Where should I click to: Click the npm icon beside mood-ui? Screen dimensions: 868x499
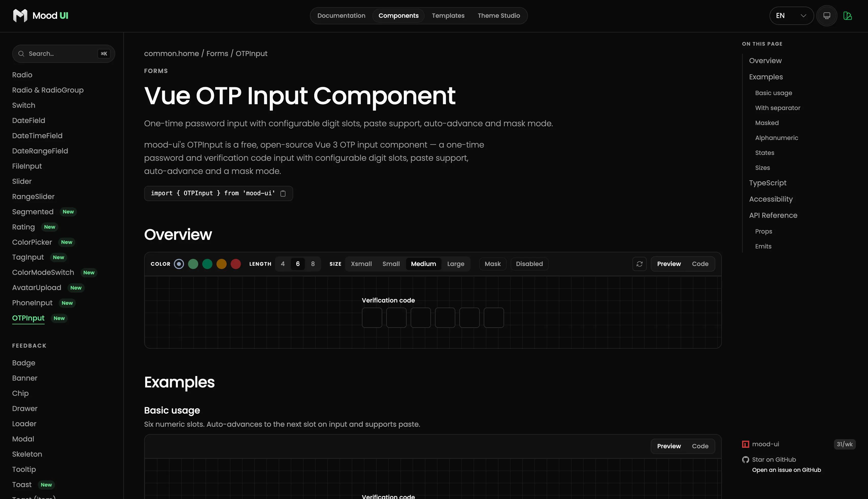point(745,444)
